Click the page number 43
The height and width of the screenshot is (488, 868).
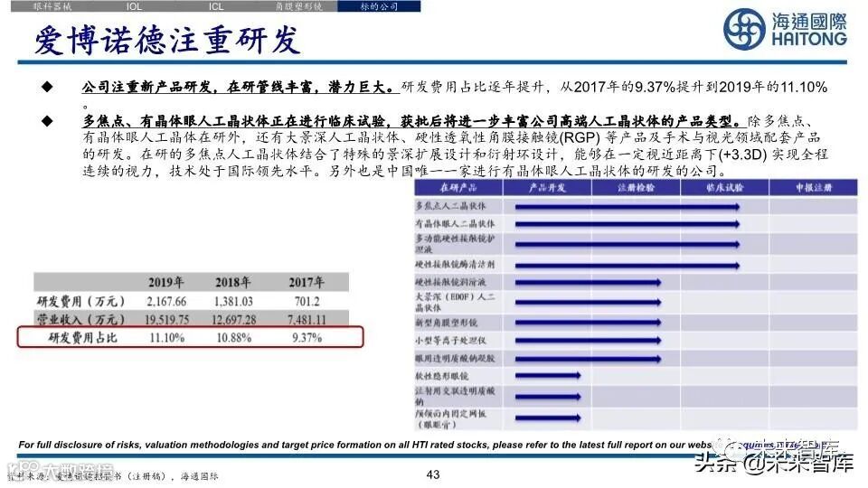[x=433, y=474]
